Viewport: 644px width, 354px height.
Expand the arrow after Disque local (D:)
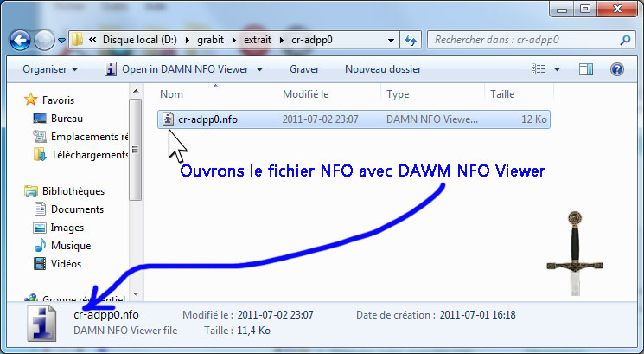188,40
